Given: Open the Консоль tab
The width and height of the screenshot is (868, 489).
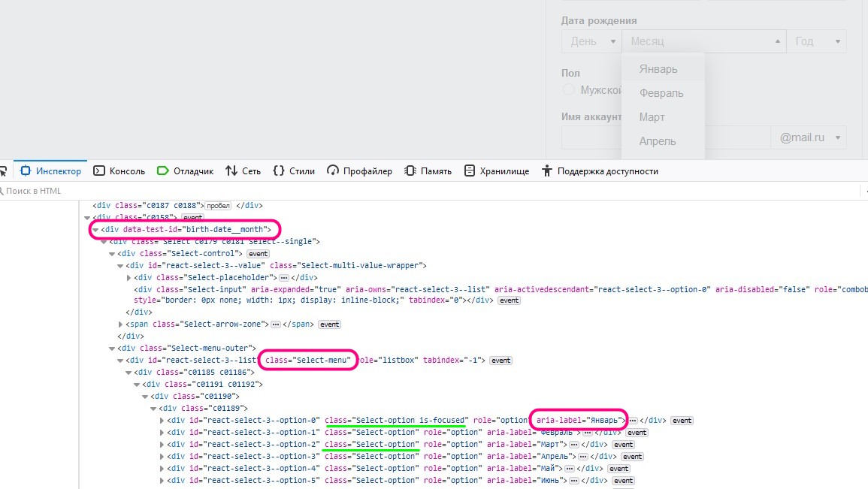Looking at the screenshot, I should click(x=119, y=171).
